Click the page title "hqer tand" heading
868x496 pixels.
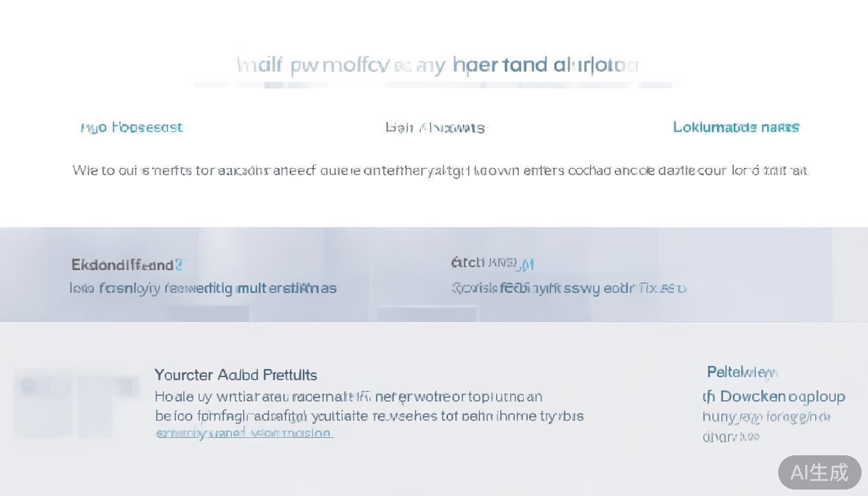[x=500, y=65]
